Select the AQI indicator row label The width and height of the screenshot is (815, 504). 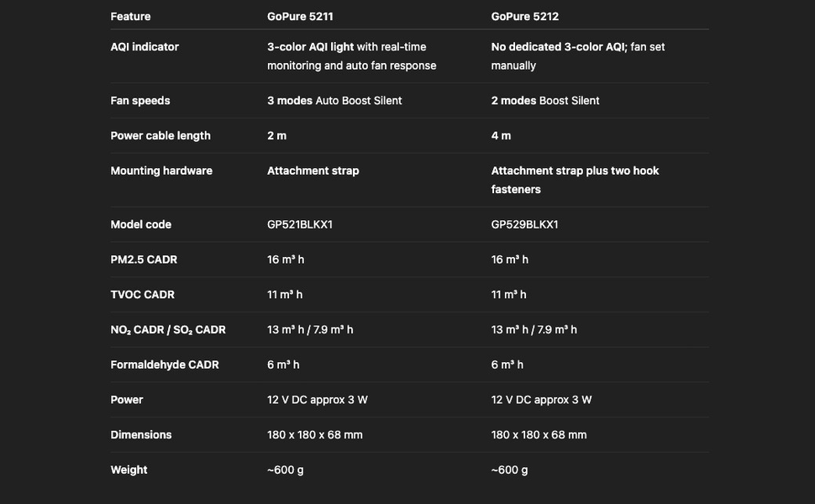[x=145, y=47]
